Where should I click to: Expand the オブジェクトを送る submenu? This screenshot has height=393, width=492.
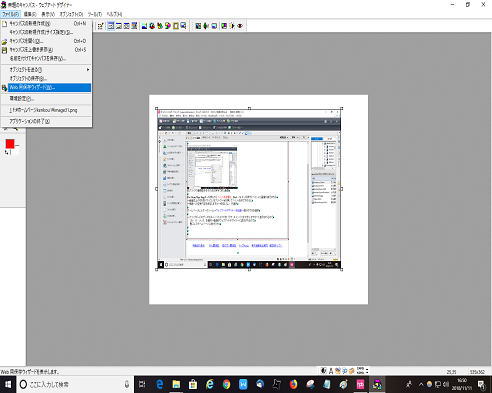(x=46, y=69)
